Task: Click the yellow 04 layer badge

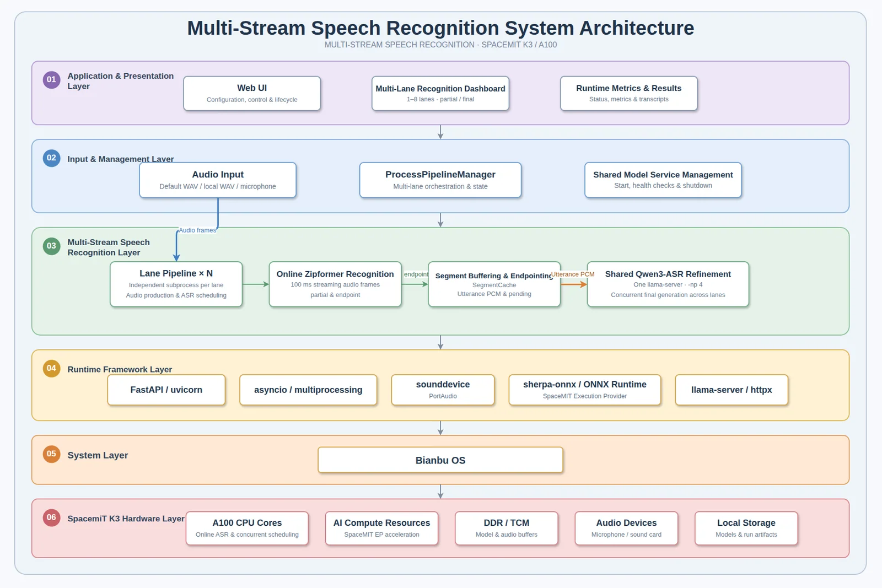Action: [x=51, y=368]
